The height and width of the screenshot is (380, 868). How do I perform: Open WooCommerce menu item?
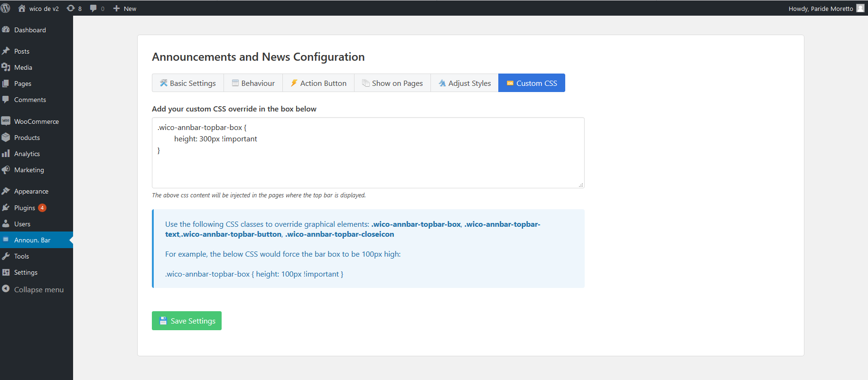coord(37,121)
